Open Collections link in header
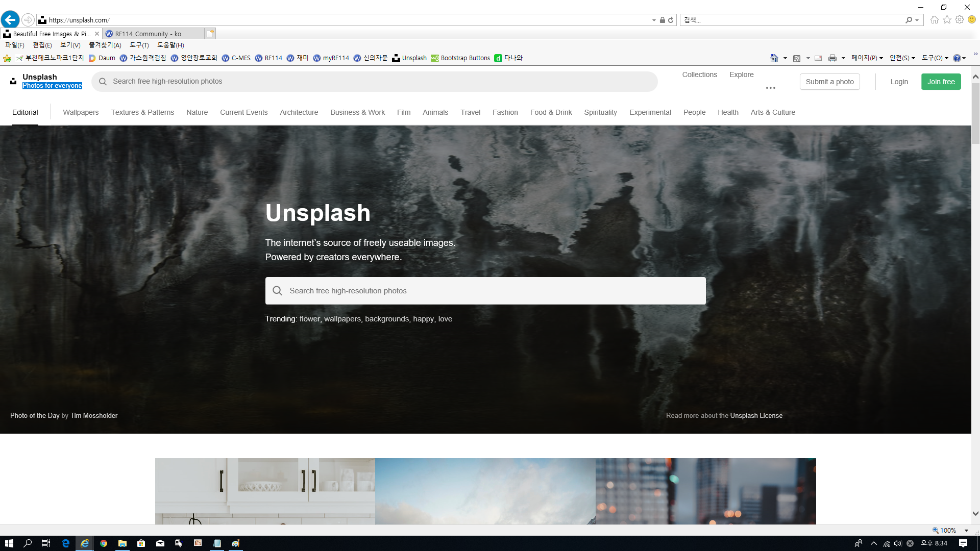 coord(699,74)
